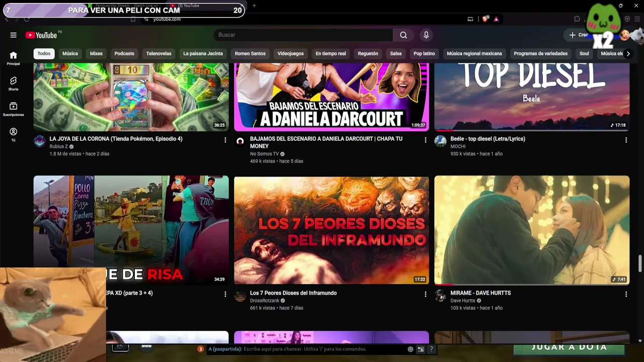Image resolution: width=644 pixels, height=362 pixels.
Task: Select the La paisana Jacinta chip
Action: point(203,54)
